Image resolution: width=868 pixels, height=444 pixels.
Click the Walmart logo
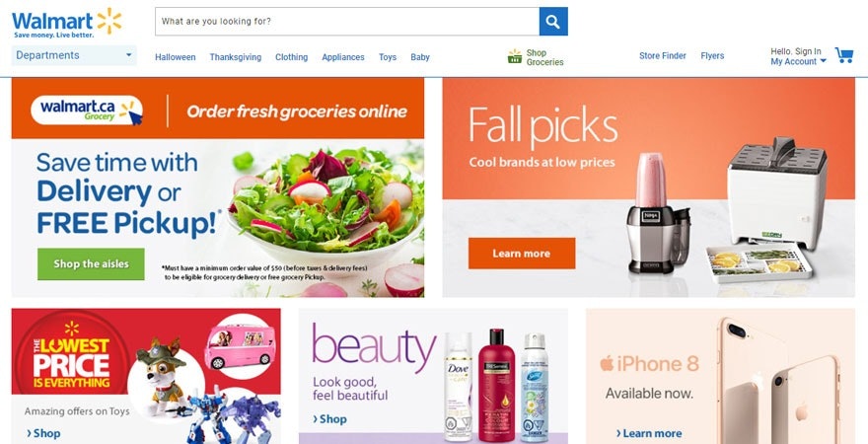tap(66, 23)
